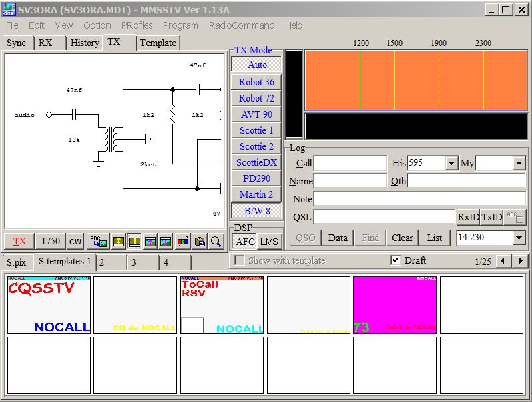Select the CQSSTV NOCALL template thumbnail
Viewport: 532px width, 402px height.
tap(49, 305)
